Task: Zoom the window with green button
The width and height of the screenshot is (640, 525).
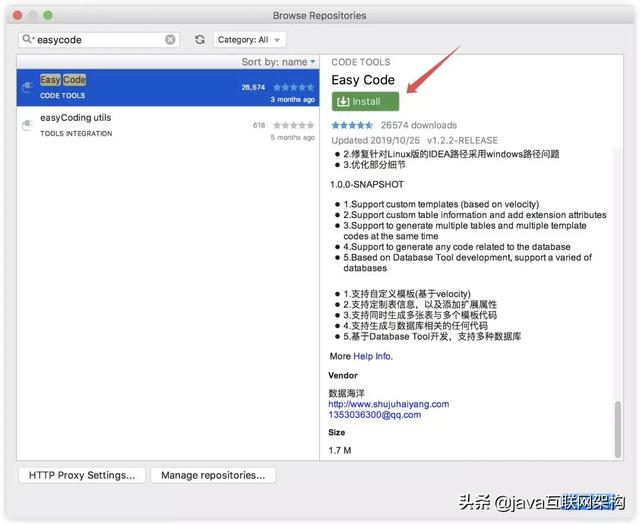Action: (x=48, y=16)
